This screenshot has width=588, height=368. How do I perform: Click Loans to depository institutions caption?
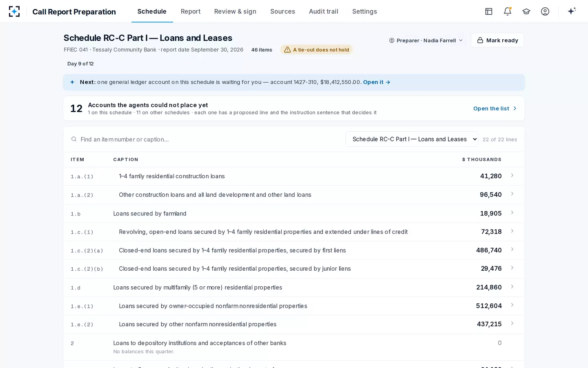pos(200,343)
